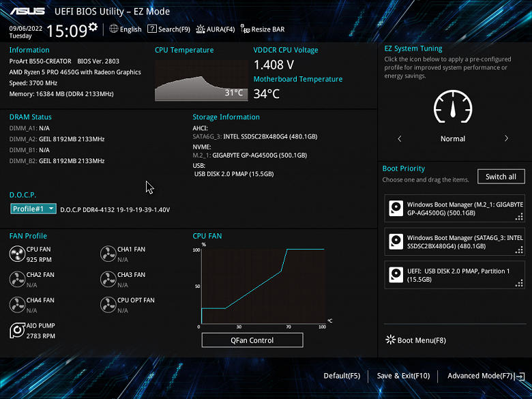Click 'Memory: 16384 MB' text
532x399 pixels.
[37, 93]
